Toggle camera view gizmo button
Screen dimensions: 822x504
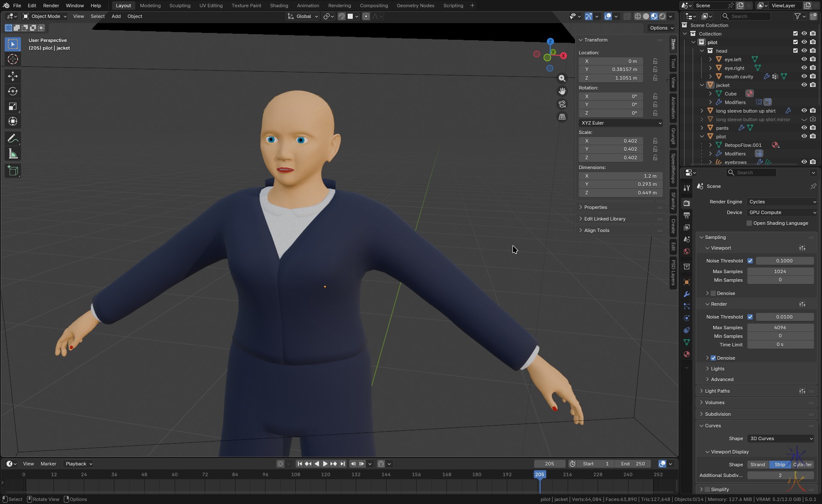tap(562, 104)
